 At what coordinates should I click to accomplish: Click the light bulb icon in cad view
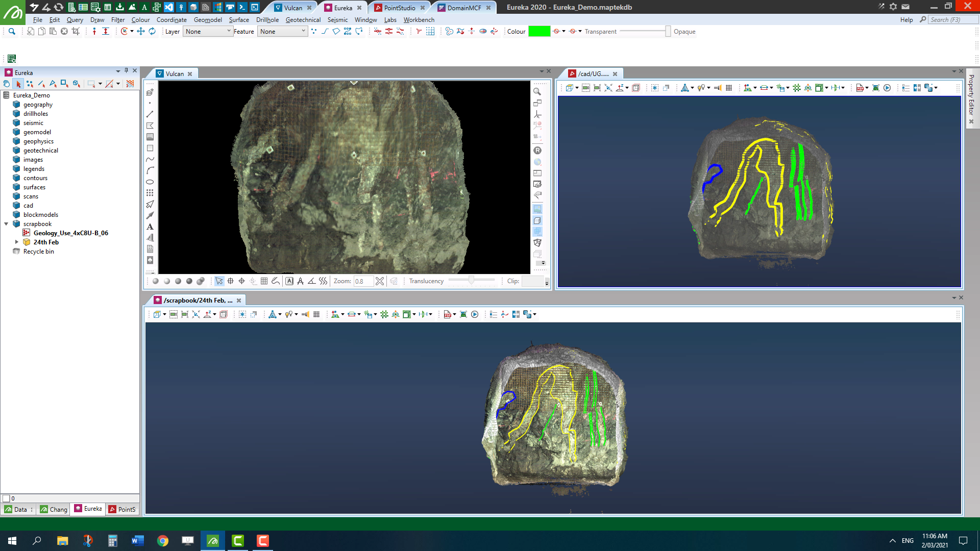(701, 88)
